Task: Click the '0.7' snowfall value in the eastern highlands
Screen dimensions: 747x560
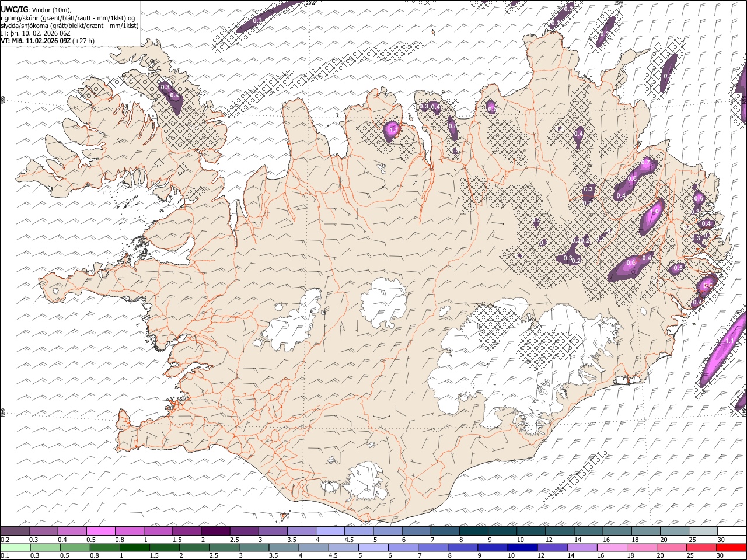Action: click(646, 162)
